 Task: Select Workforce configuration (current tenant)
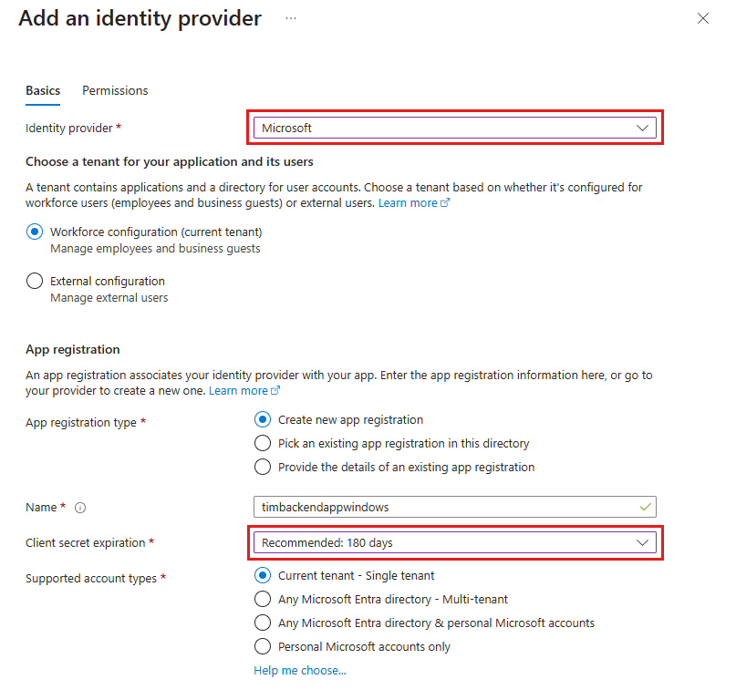pyautogui.click(x=34, y=232)
